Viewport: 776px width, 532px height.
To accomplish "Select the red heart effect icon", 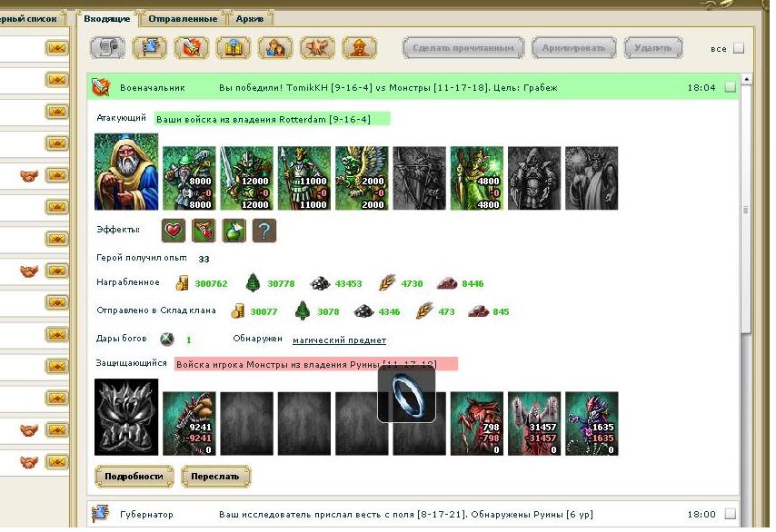I will pos(174,231).
